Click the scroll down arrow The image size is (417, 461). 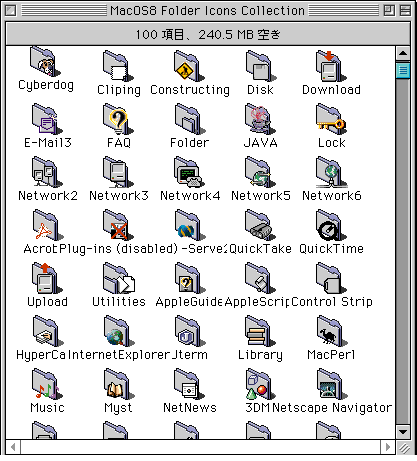[x=403, y=432]
